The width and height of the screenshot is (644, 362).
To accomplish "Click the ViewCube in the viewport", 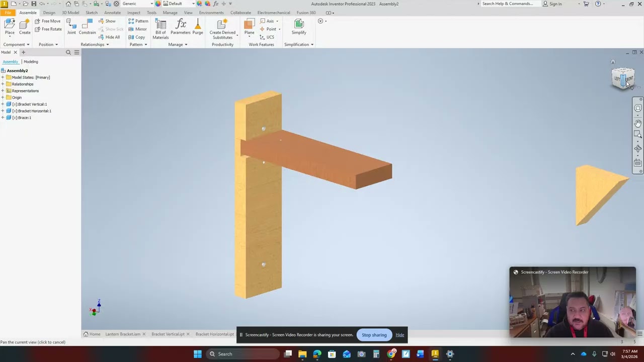I will tap(623, 79).
